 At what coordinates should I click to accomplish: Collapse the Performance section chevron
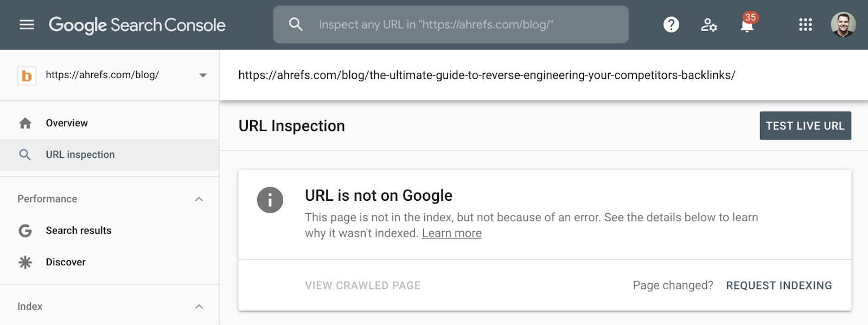pyautogui.click(x=199, y=199)
